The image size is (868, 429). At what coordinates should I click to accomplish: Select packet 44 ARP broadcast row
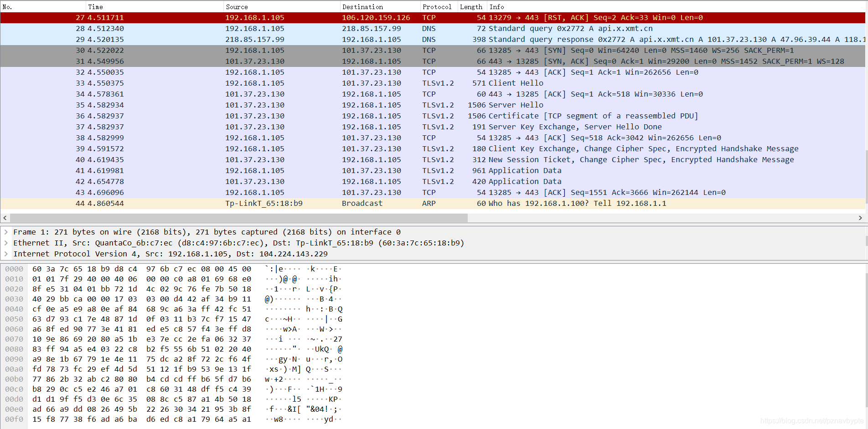[433, 204]
